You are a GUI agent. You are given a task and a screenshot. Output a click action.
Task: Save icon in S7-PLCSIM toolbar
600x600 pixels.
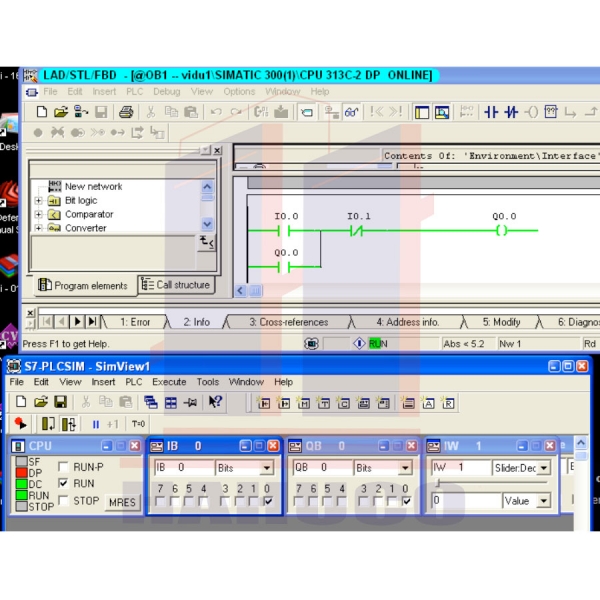[60, 402]
